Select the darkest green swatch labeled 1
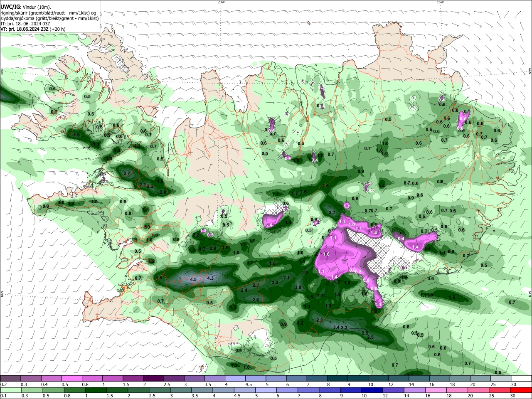This screenshot has width=532, height=399. (96, 390)
